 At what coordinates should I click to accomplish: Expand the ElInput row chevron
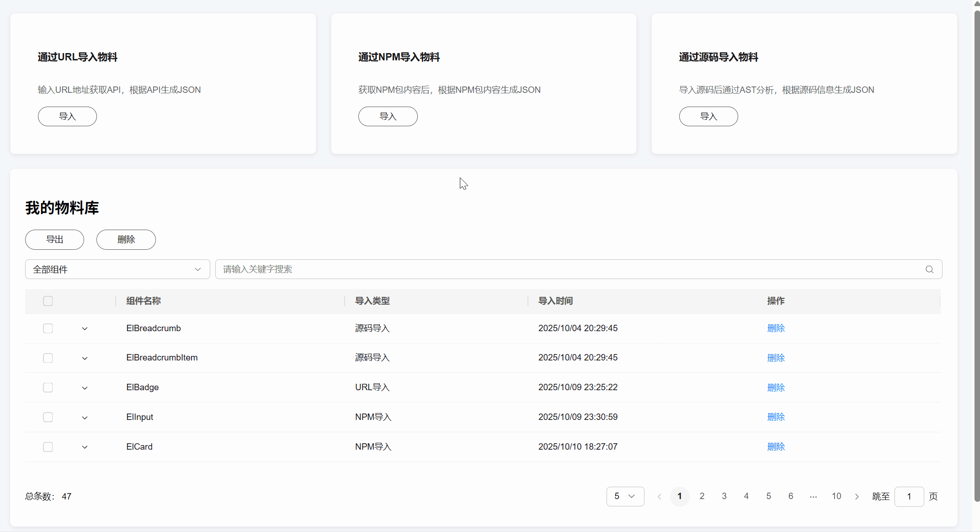pyautogui.click(x=85, y=417)
